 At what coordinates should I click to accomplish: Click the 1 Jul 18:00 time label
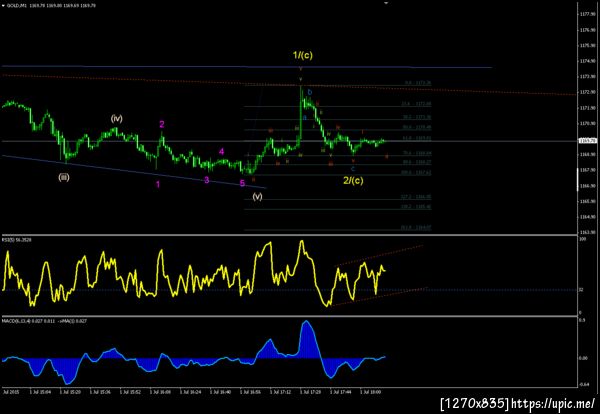tap(370, 392)
